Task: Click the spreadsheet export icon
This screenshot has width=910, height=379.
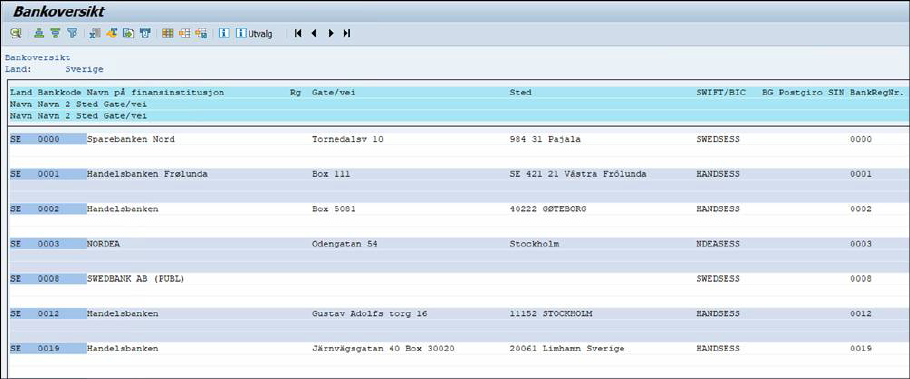Action: [x=95, y=34]
